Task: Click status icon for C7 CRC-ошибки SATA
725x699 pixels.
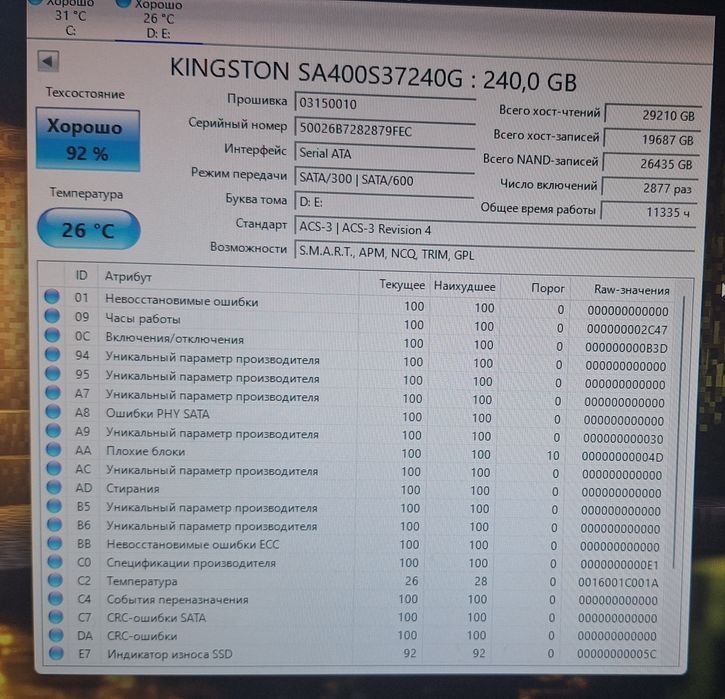Action: coord(56,616)
